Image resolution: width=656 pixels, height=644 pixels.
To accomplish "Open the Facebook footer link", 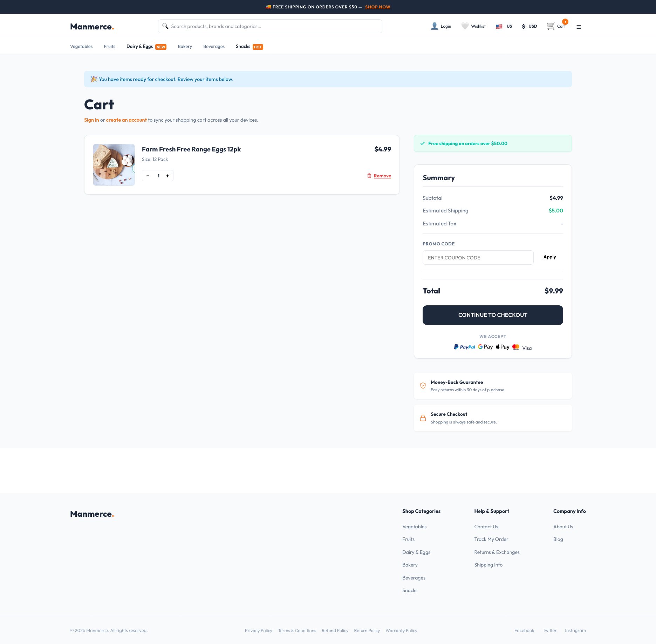I will point(524,630).
